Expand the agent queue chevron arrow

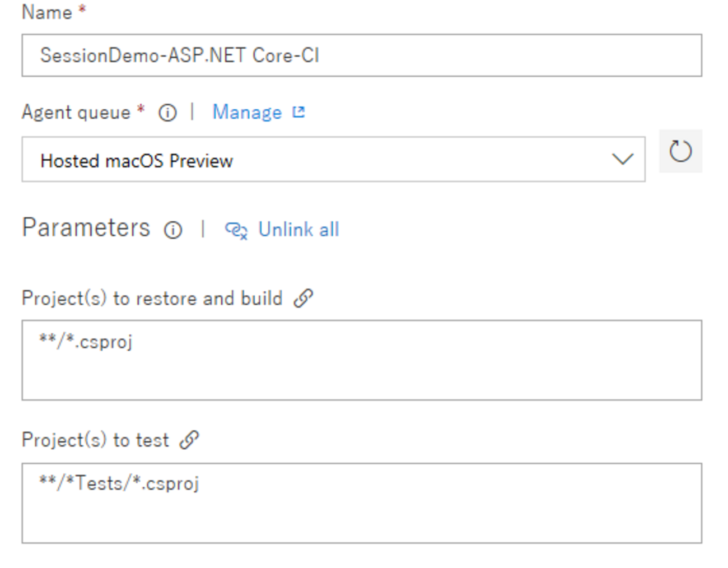point(622,160)
